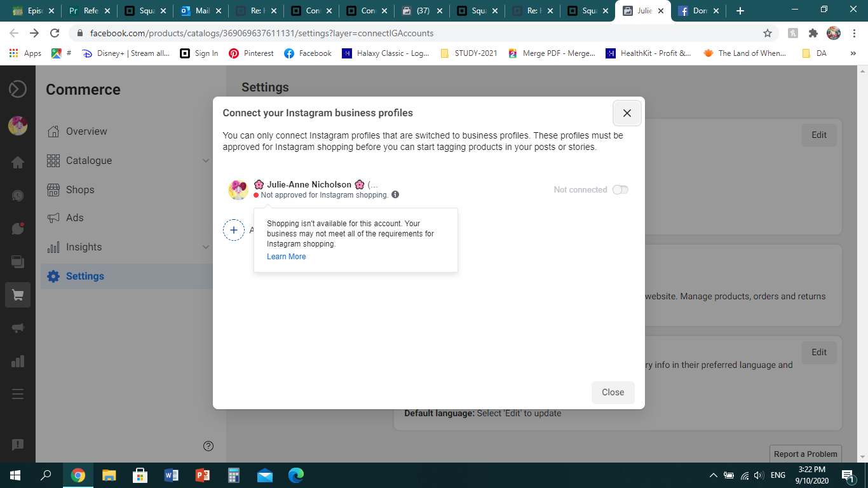Click the profile avatar in left rail
Viewport: 868px width, 488px height.
[18, 126]
